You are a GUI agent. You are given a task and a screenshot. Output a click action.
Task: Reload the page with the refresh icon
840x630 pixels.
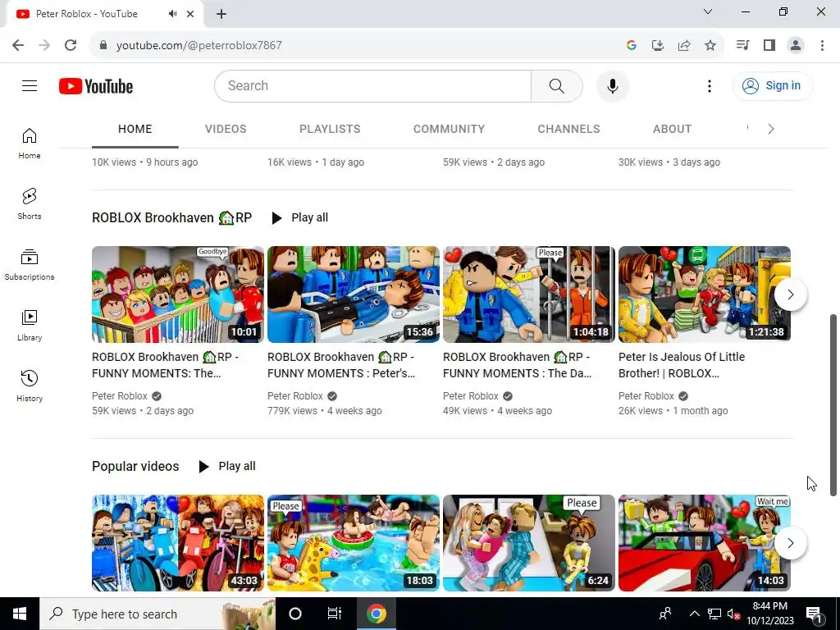71,45
